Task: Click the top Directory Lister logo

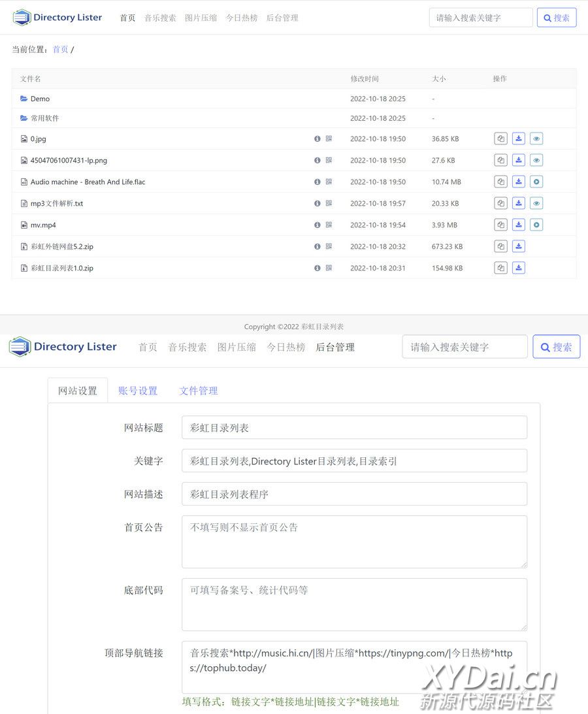Action: tap(57, 18)
